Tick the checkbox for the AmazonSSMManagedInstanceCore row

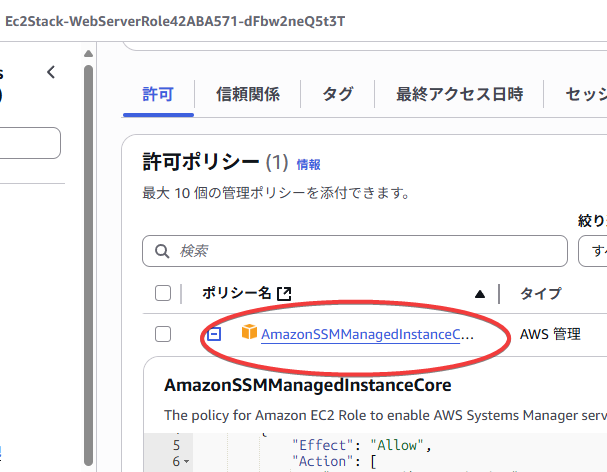(x=163, y=334)
